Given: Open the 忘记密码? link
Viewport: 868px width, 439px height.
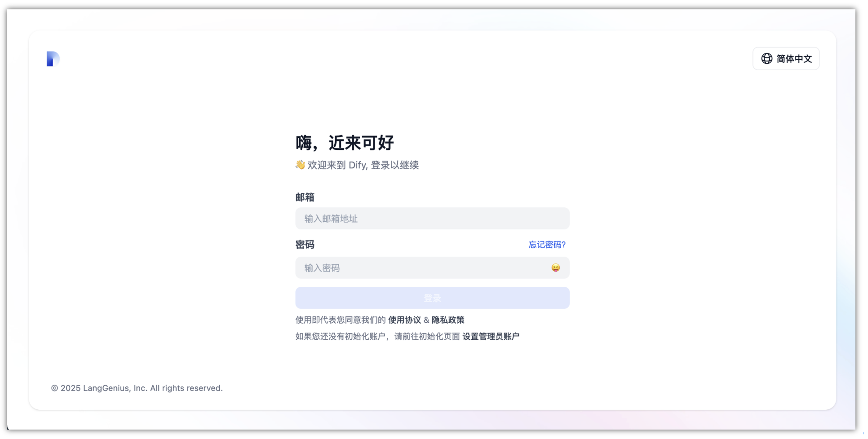Looking at the screenshot, I should click(547, 245).
